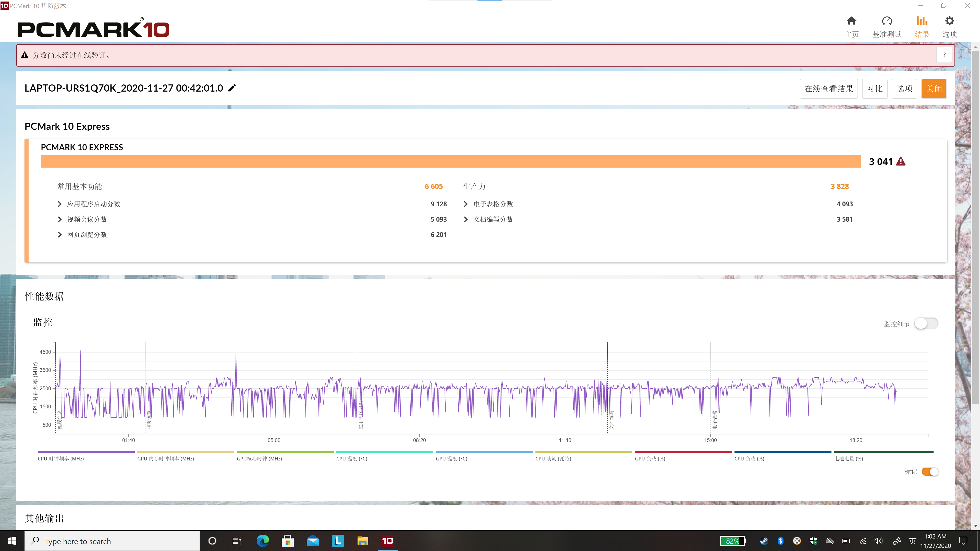Click the orange 关闭 button
The image size is (980, 551).
934,89
